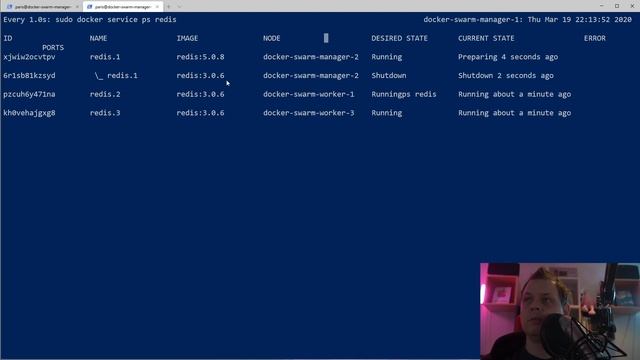Click 'Running about a minute ago' for redis.2
This screenshot has width=640, height=360.
[514, 94]
